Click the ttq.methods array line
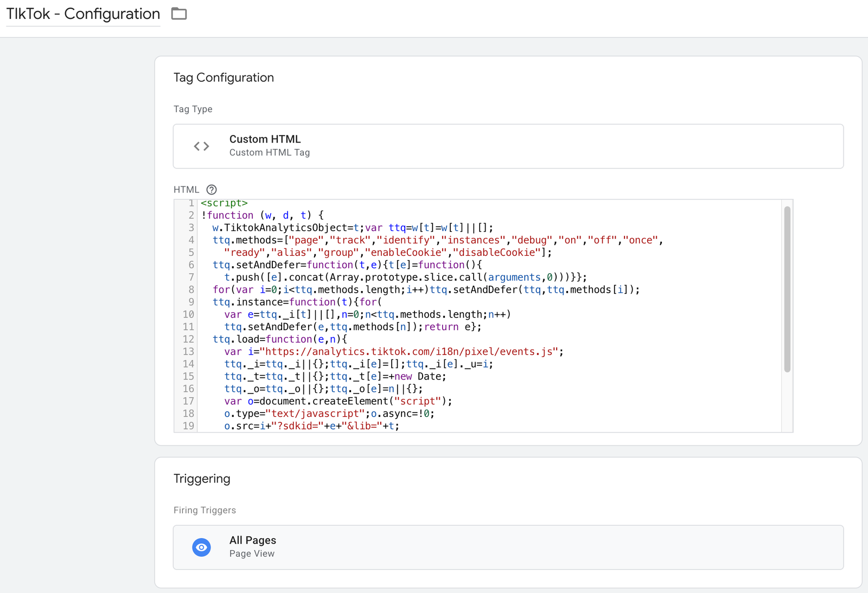 438,240
